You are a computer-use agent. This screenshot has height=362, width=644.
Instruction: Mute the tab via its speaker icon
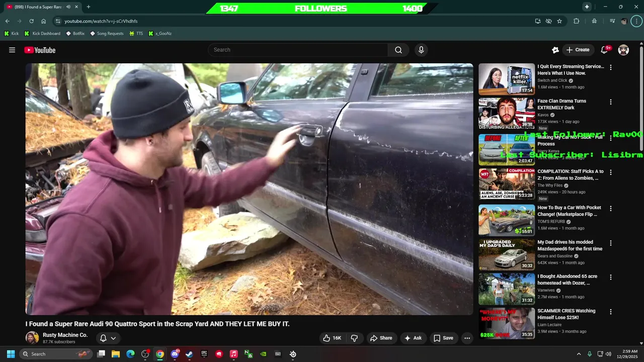[68, 7]
